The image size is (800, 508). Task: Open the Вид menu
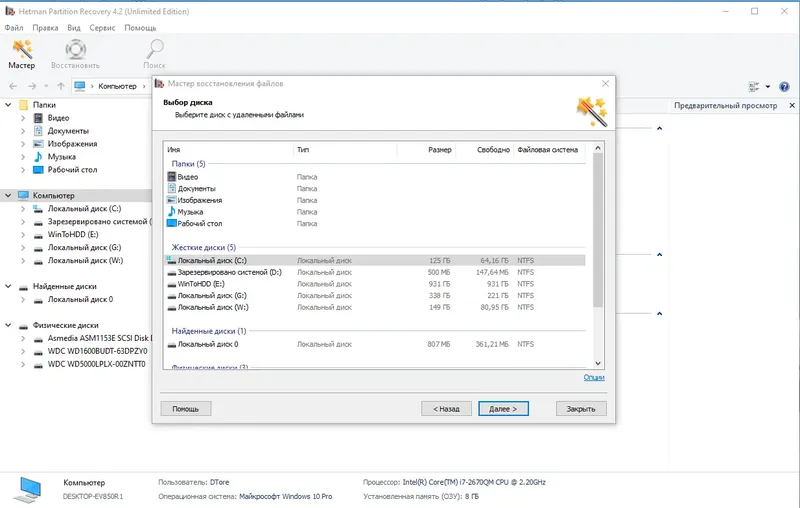(74, 28)
